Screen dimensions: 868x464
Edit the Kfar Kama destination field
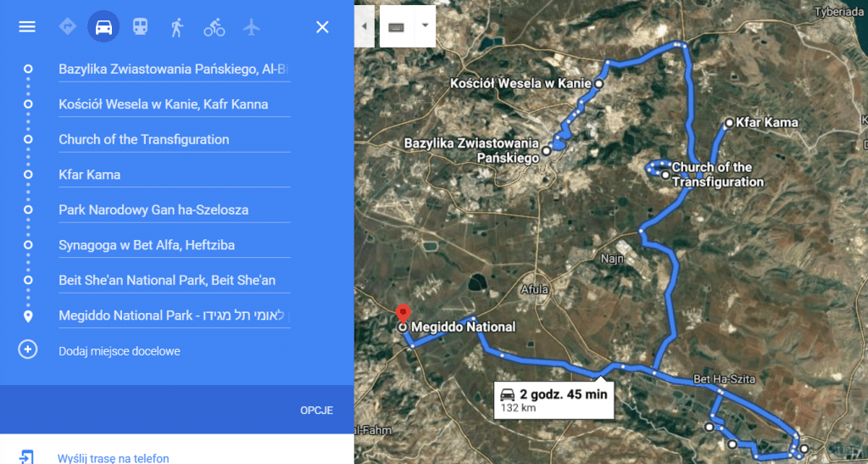[175, 175]
